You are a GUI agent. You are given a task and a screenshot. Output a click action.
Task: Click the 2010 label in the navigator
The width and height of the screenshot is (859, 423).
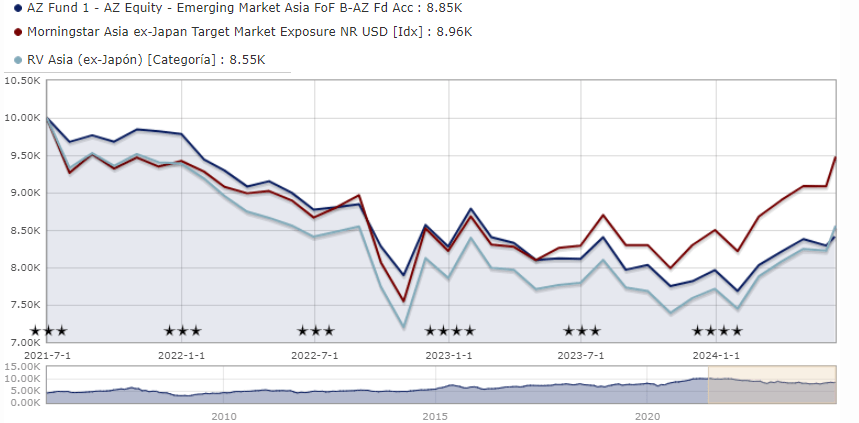tap(223, 415)
